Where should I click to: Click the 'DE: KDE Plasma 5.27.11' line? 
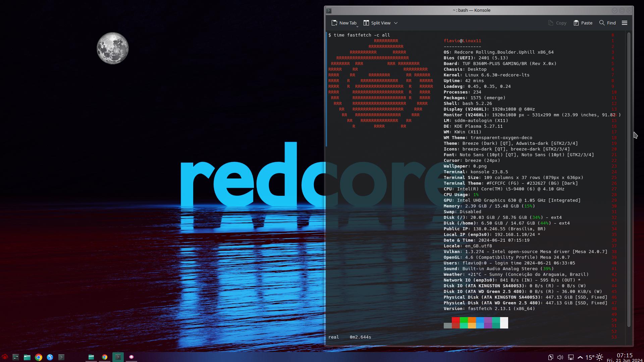click(x=473, y=126)
